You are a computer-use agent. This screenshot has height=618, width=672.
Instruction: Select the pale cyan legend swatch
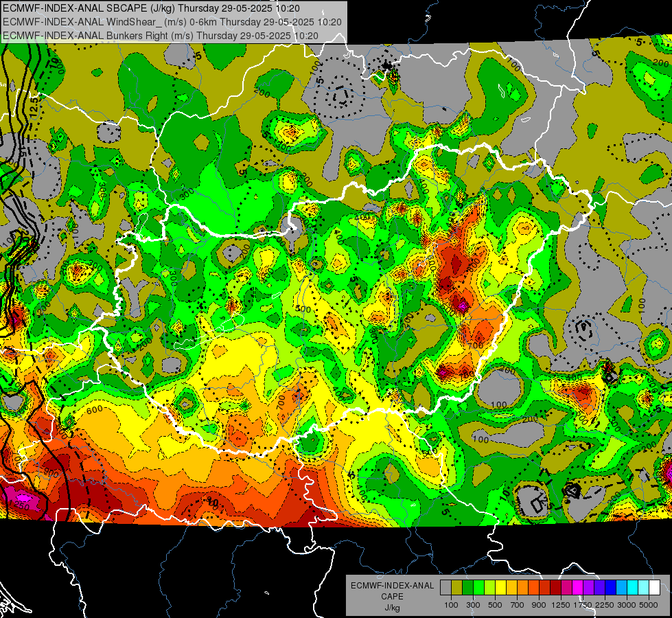point(644,587)
